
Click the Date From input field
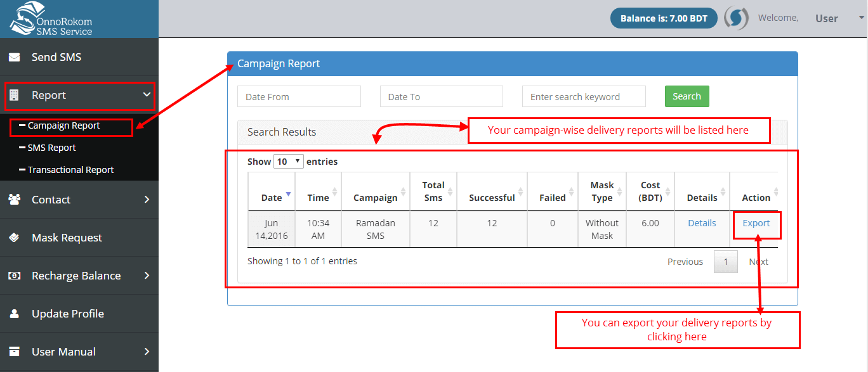pyautogui.click(x=299, y=96)
